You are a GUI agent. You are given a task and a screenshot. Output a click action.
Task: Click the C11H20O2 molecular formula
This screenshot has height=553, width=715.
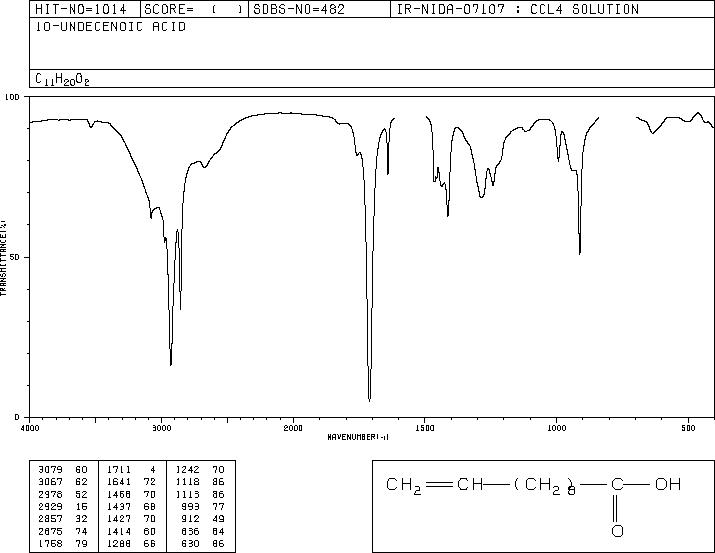click(x=62, y=79)
